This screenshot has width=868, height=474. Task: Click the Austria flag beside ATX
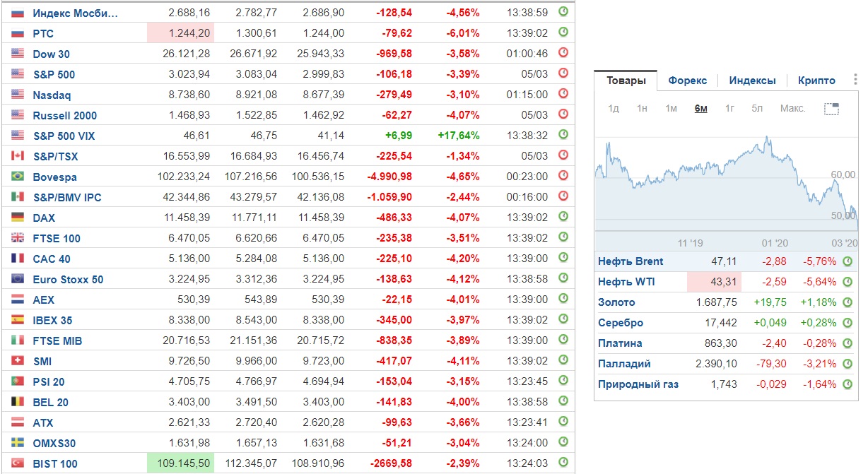point(18,422)
